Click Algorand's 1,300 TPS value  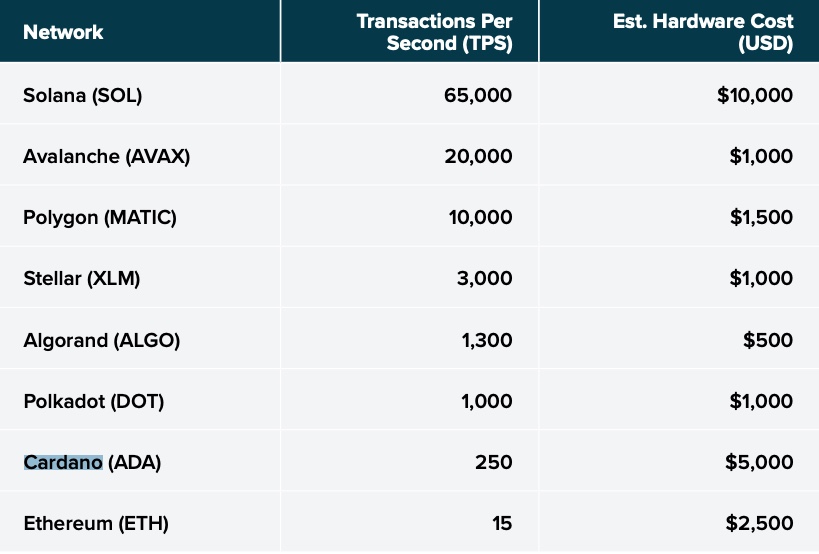pos(487,340)
